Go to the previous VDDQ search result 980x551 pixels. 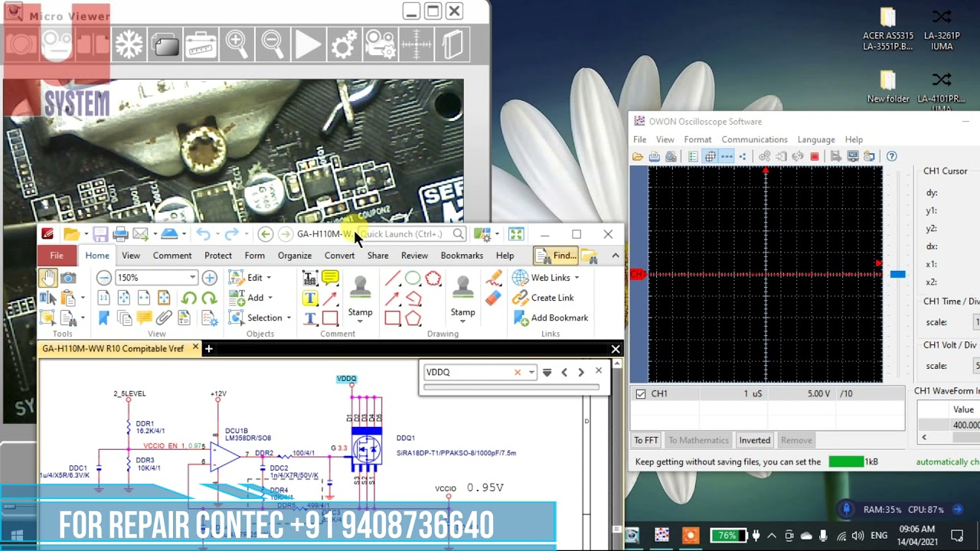pyautogui.click(x=564, y=372)
